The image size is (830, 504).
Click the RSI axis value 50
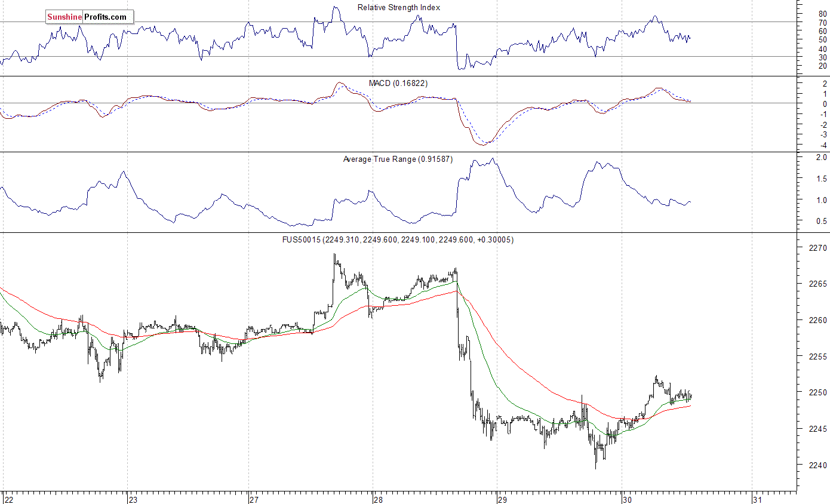click(x=823, y=39)
